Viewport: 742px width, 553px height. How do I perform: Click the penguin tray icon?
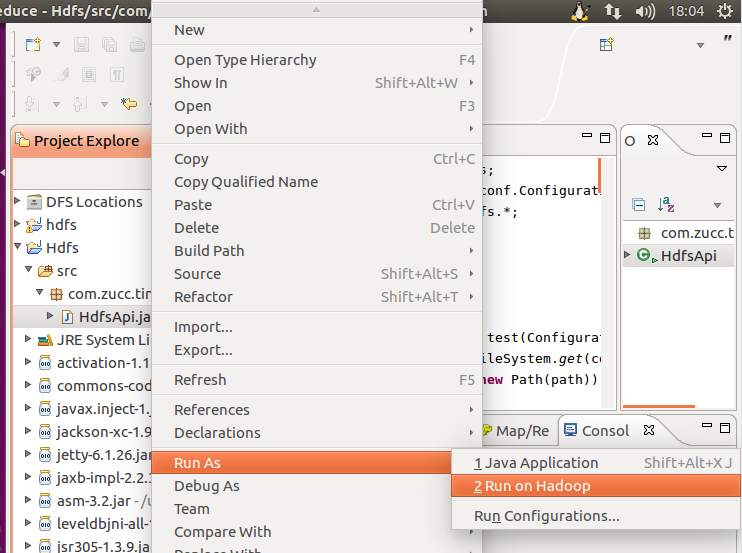[580, 11]
